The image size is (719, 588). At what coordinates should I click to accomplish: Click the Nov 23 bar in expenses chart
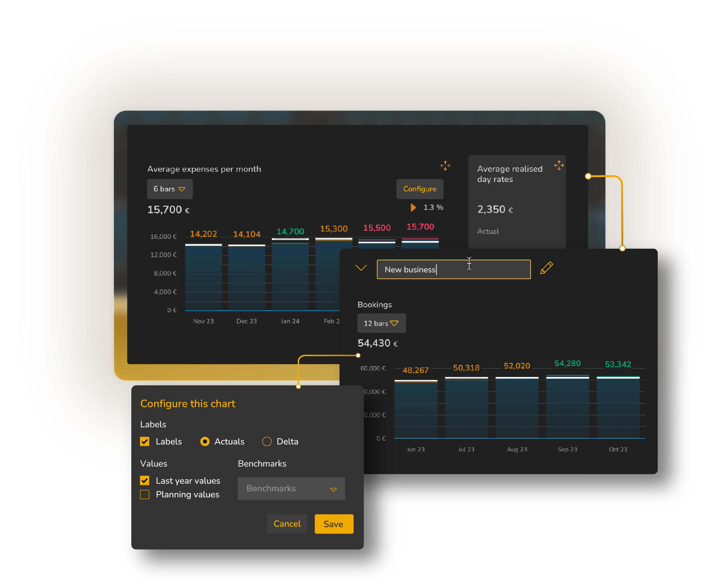click(203, 278)
